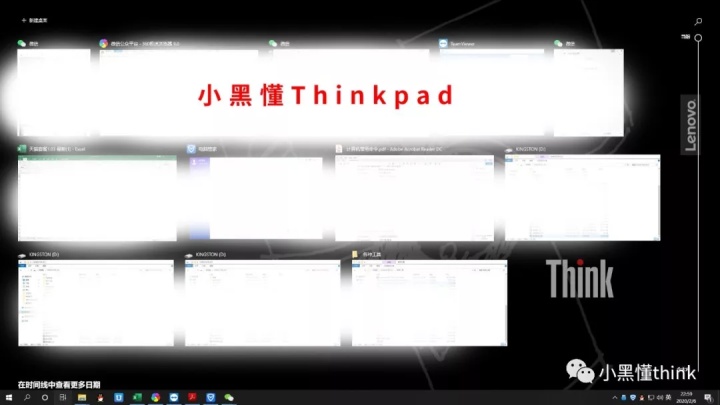Select the rightmost WeChat window thumbnail in top row
The width and height of the screenshot is (720, 405).
589,92
